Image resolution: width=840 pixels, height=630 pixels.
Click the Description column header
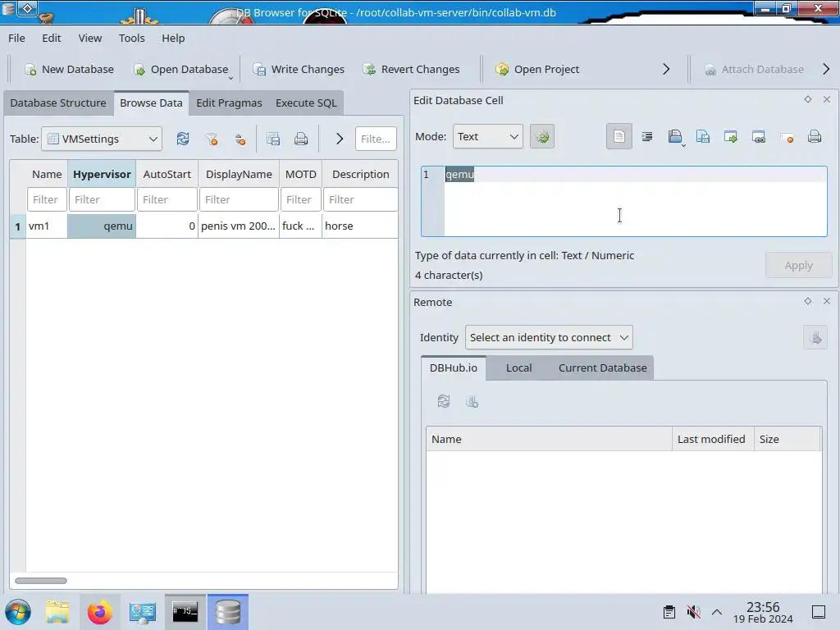click(360, 174)
